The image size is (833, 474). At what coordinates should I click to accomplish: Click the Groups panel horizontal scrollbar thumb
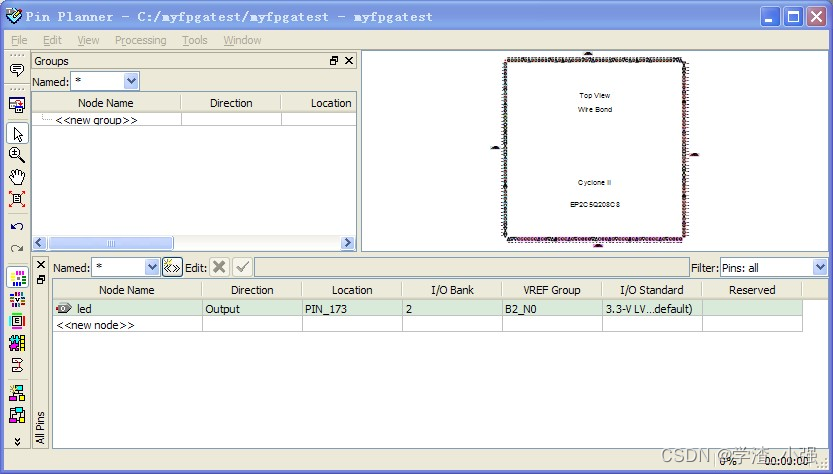point(110,243)
